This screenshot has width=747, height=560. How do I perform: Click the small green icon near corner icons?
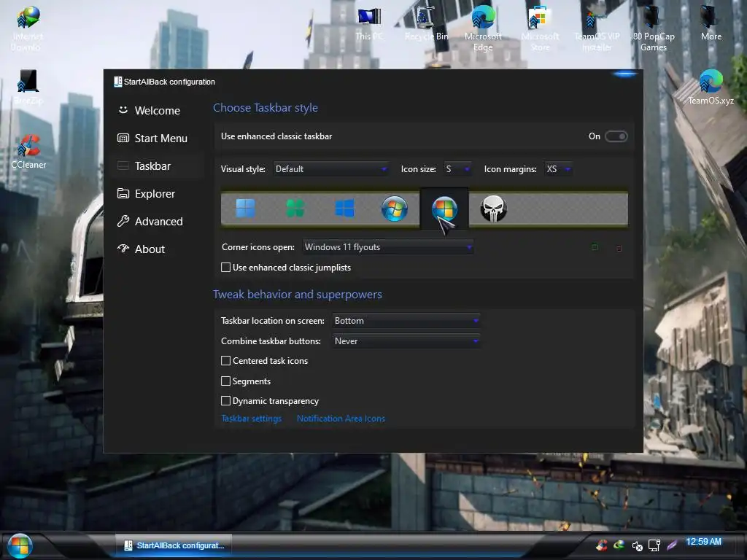point(595,246)
